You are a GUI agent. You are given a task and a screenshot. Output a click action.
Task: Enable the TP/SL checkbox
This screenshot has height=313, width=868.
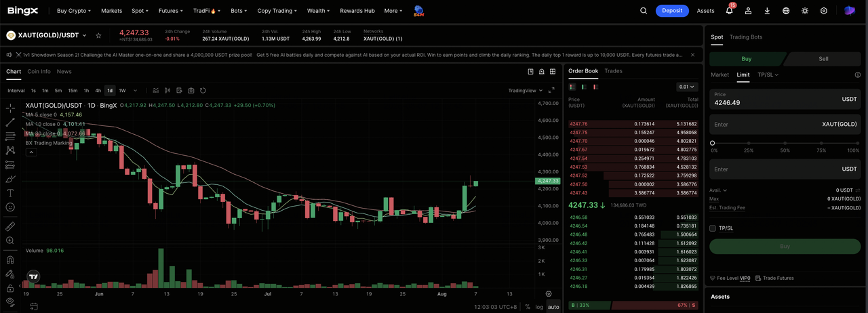coord(713,228)
